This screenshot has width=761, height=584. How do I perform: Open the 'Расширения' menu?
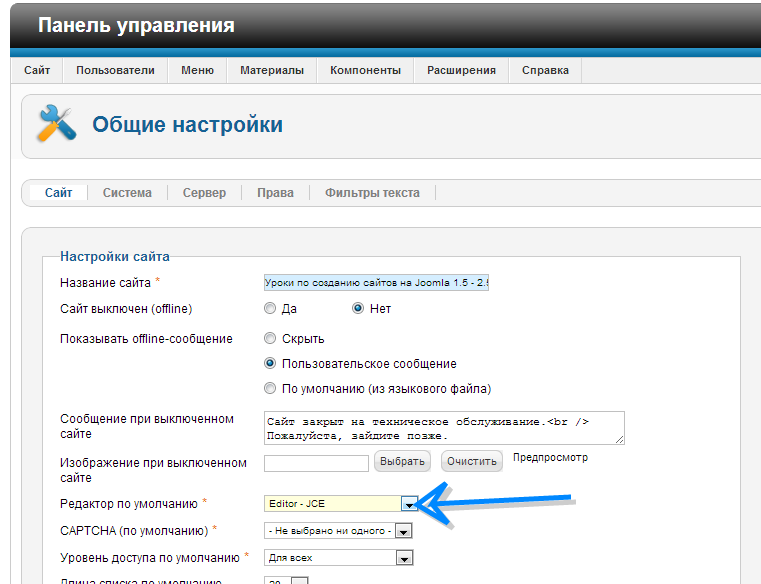pyautogui.click(x=461, y=71)
